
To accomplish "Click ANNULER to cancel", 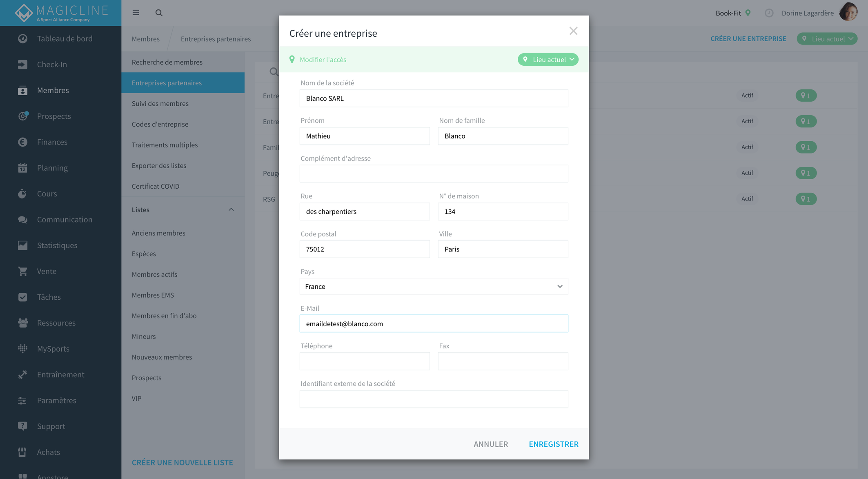I will click(x=491, y=444).
